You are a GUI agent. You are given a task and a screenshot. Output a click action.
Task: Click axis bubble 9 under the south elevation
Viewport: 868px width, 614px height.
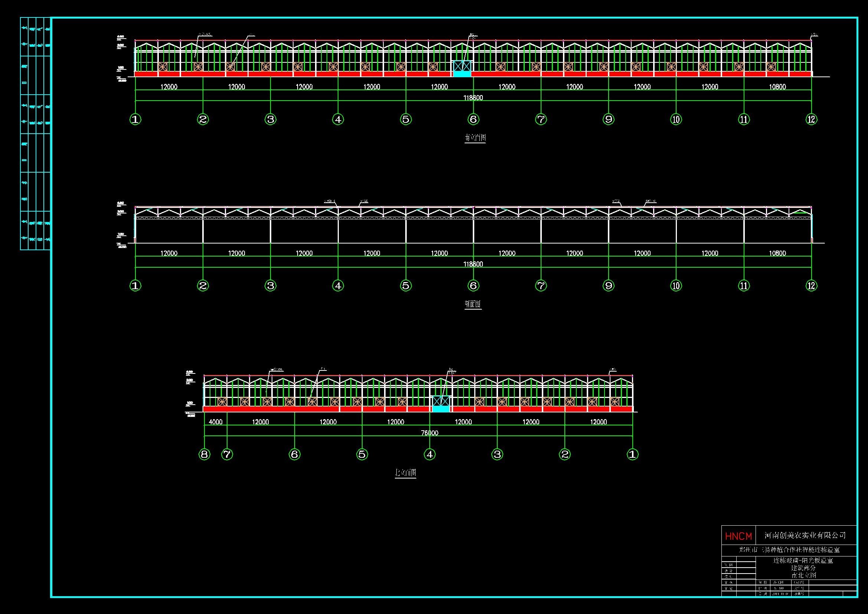609,120
